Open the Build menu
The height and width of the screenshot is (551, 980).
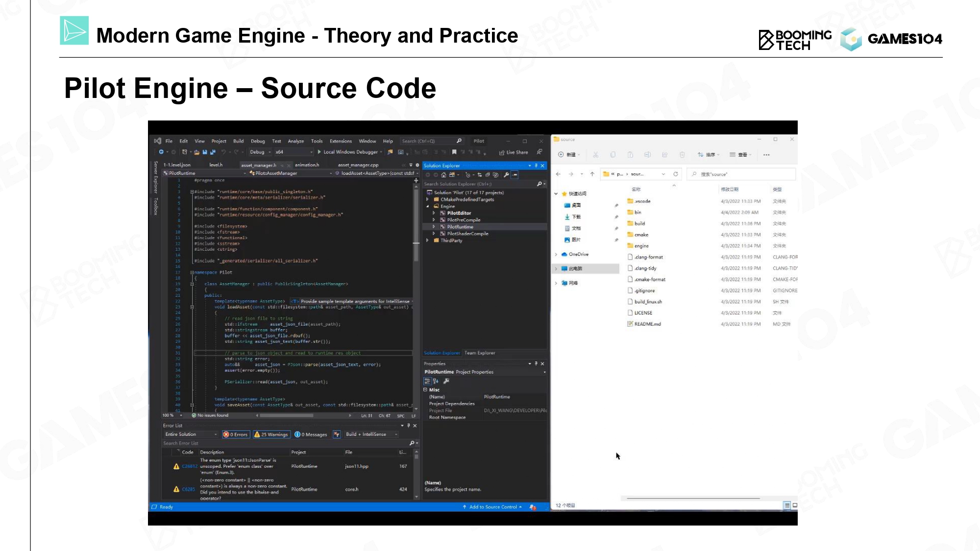pos(238,141)
